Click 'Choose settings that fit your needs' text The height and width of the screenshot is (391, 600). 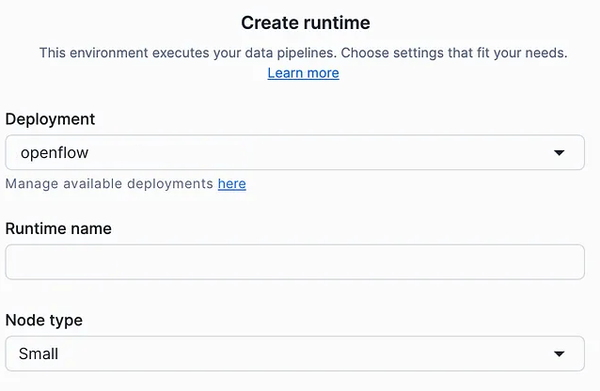pyautogui.click(x=454, y=53)
